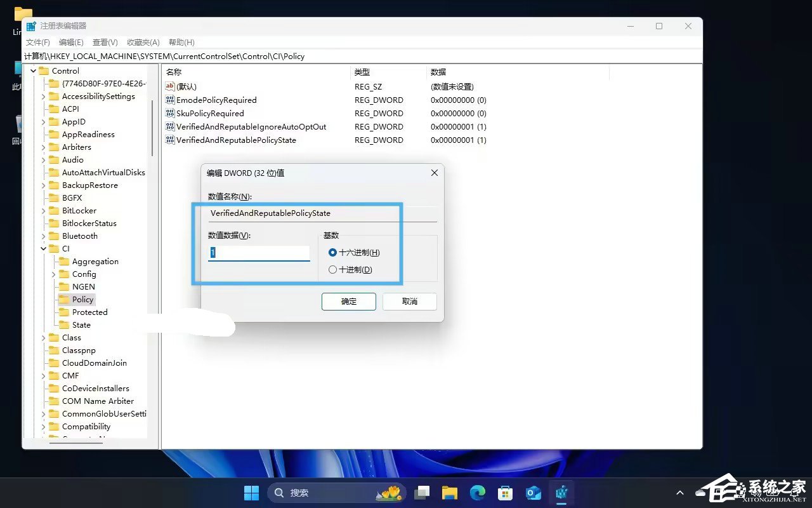Click the Bluetooth folder icon
812x508 pixels.
(x=54, y=236)
